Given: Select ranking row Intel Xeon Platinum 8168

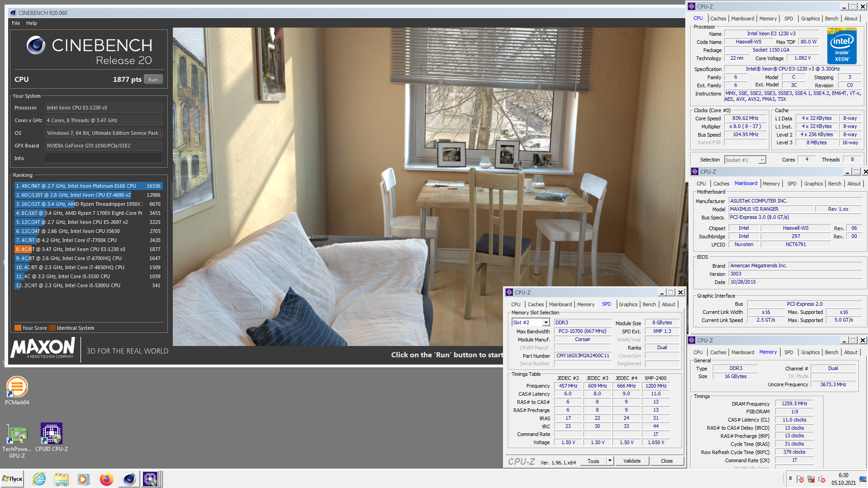Looking at the screenshot, I should [88, 186].
